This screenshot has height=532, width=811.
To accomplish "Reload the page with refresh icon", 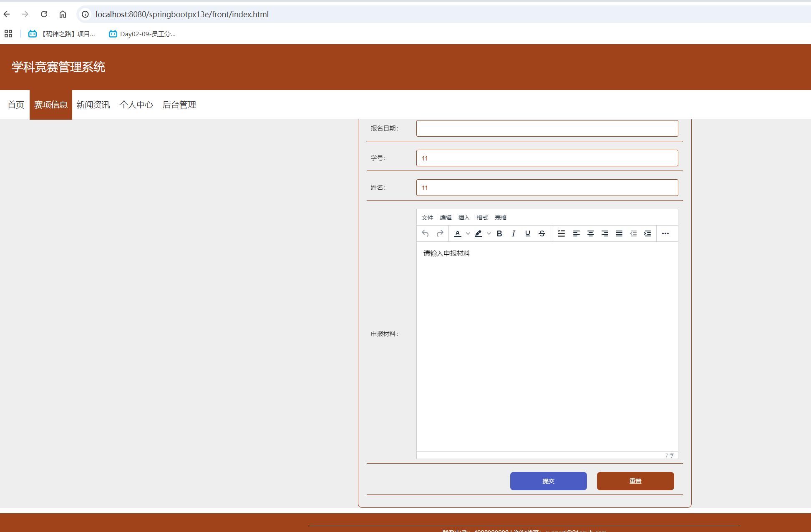I will (x=44, y=14).
